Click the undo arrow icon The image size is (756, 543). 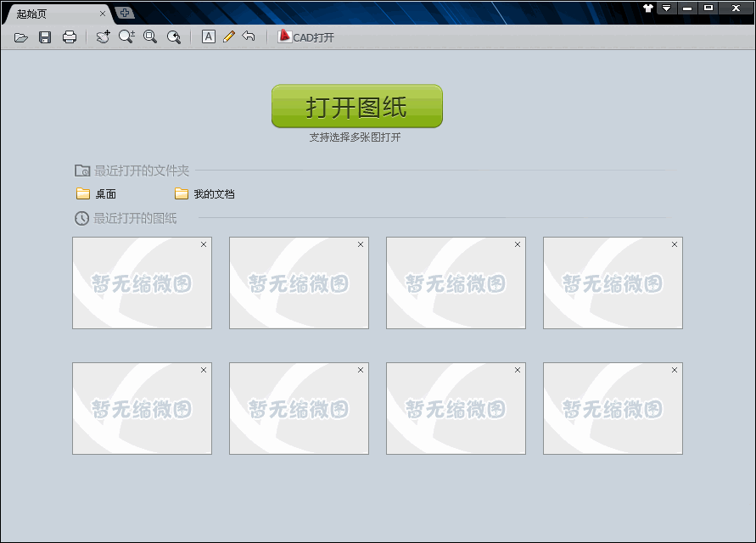pos(249,36)
